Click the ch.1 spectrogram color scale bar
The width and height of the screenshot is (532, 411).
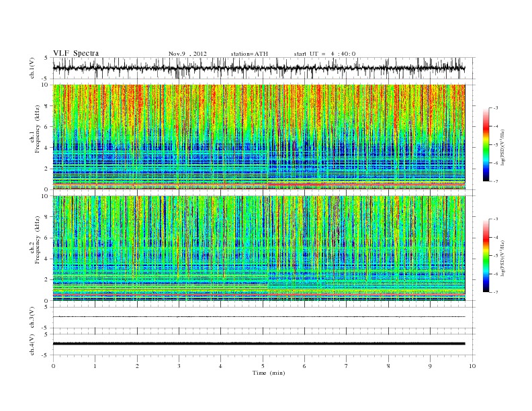[486, 145]
